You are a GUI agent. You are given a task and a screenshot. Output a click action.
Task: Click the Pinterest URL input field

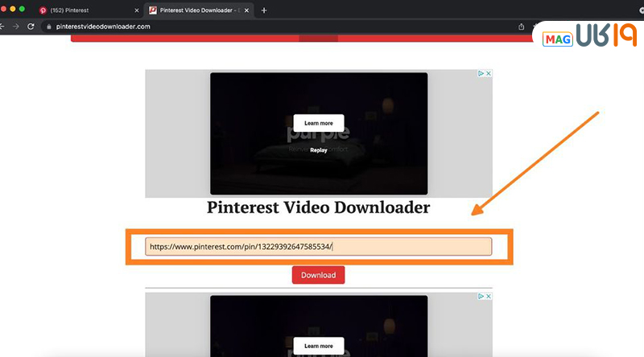318,247
